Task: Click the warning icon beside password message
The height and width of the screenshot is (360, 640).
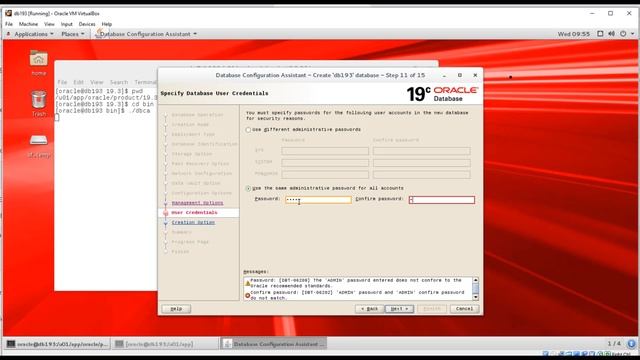Action: coord(247,283)
